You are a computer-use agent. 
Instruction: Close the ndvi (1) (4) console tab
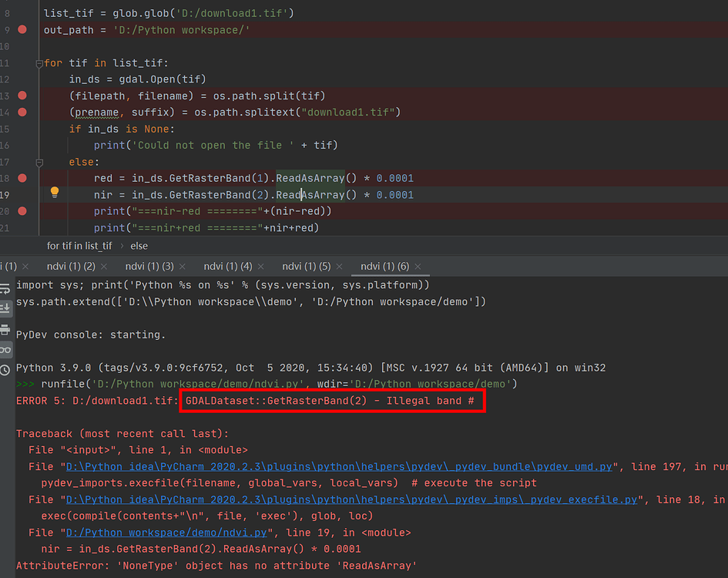tap(261, 267)
